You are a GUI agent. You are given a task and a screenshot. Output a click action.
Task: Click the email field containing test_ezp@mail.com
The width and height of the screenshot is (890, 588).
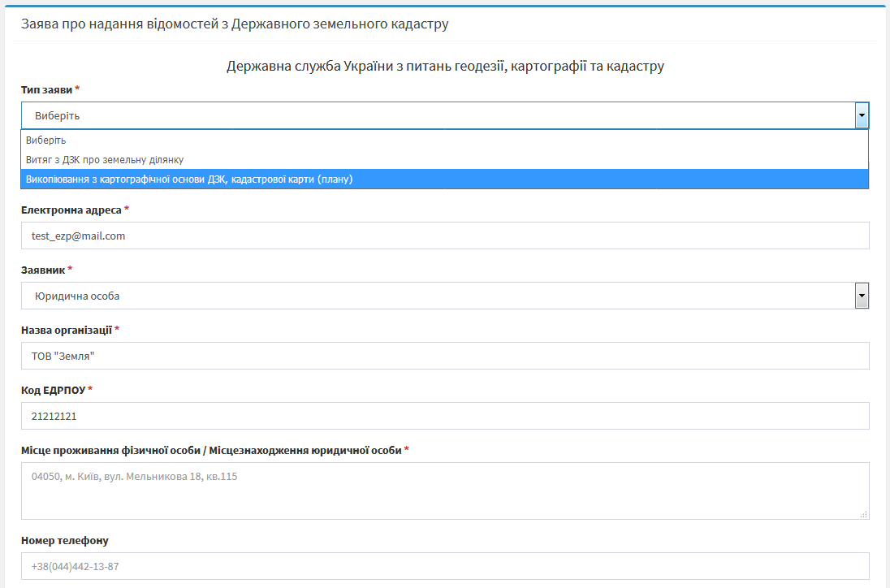pyautogui.click(x=444, y=236)
